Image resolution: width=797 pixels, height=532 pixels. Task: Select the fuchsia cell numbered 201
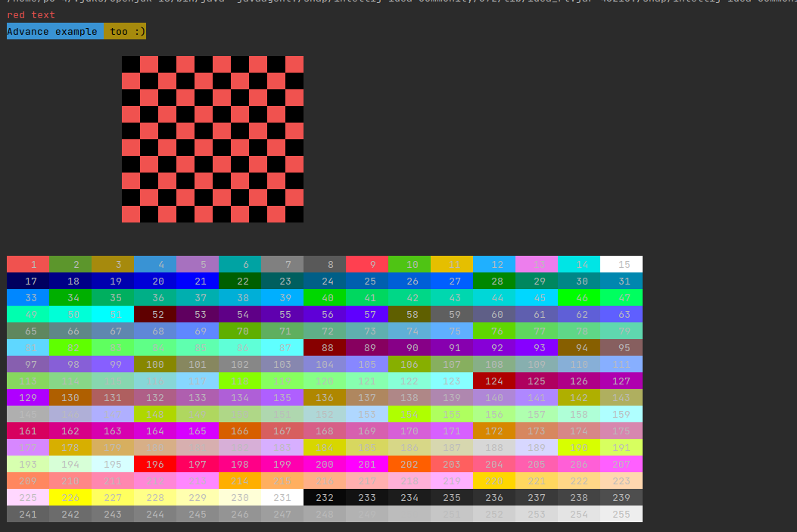click(x=367, y=465)
